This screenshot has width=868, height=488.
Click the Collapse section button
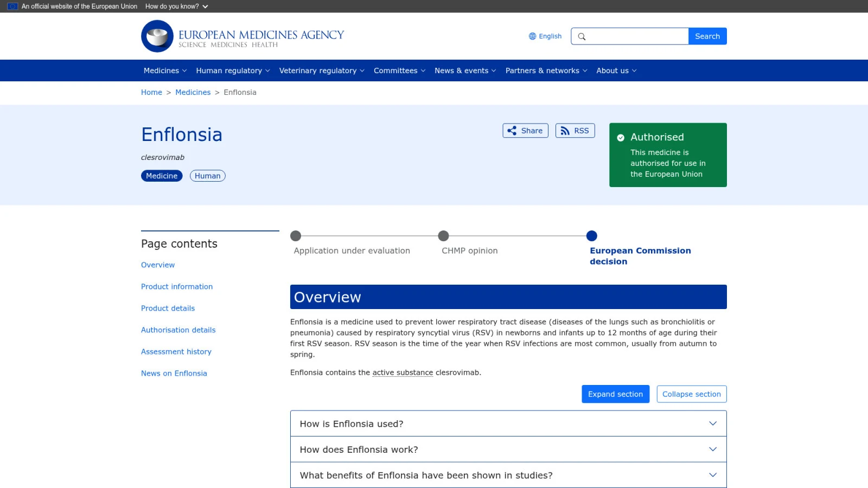(691, 394)
